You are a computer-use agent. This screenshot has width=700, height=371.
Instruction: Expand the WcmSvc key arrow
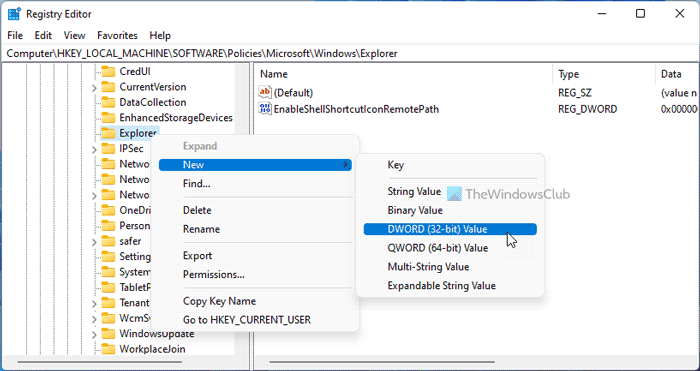[x=94, y=319]
